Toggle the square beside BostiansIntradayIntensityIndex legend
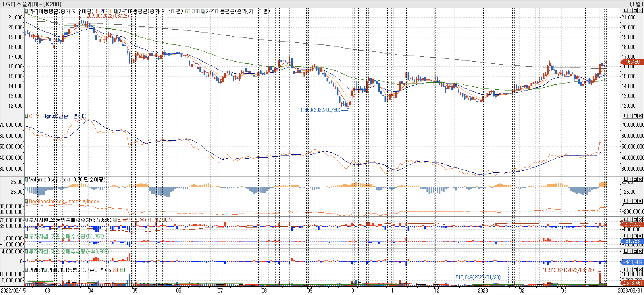The width and height of the screenshot is (644, 295). click(27, 201)
